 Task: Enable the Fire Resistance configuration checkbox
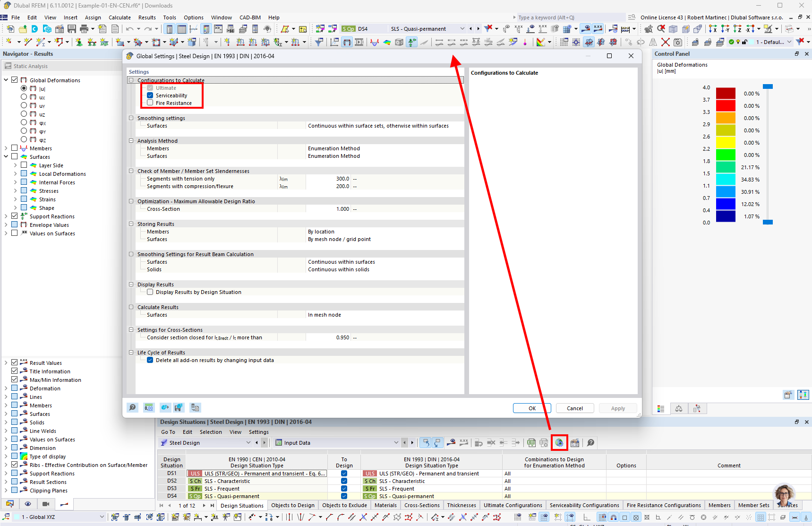point(150,103)
